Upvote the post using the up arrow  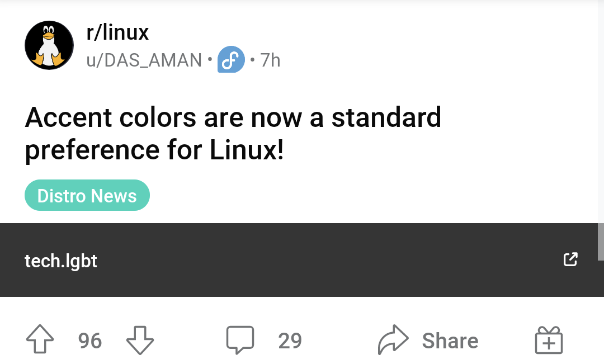[39, 339]
